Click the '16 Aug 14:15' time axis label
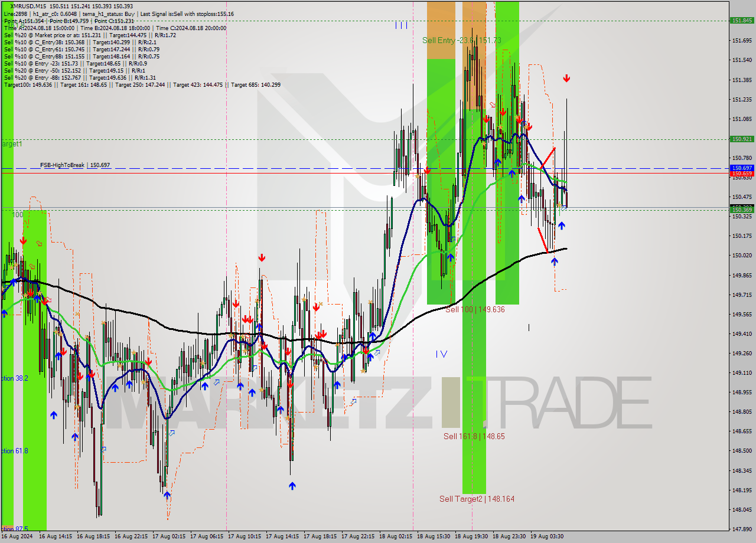Image resolution: width=756 pixels, height=543 pixels. [x=56, y=537]
